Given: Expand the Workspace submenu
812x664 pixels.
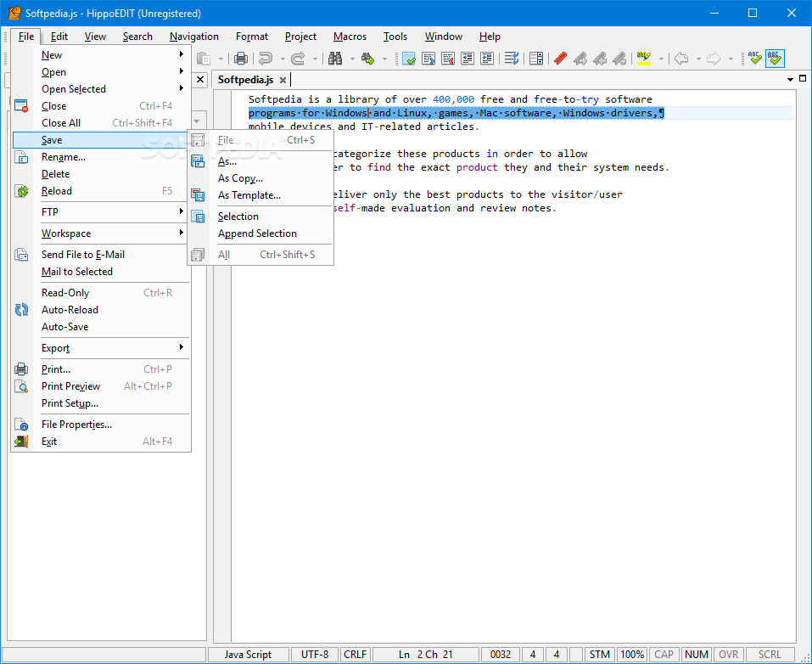Looking at the screenshot, I should pyautogui.click(x=101, y=234).
